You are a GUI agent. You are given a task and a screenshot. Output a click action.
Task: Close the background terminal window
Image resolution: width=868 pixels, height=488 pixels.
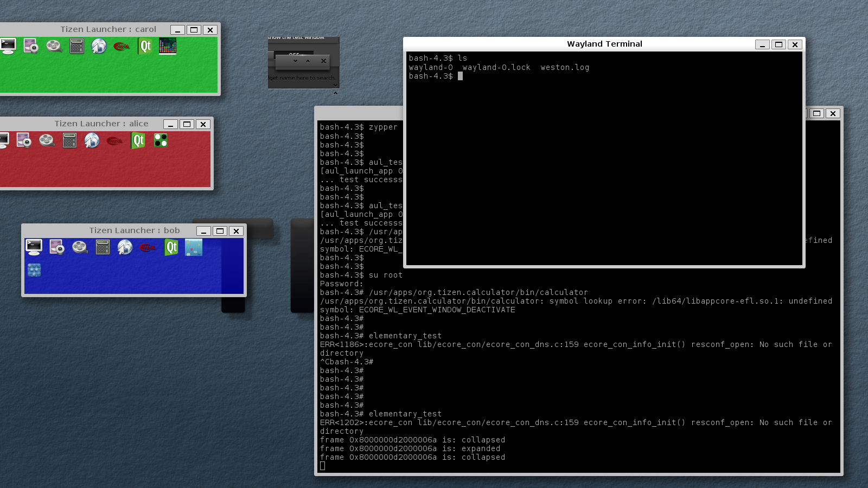[x=833, y=113]
